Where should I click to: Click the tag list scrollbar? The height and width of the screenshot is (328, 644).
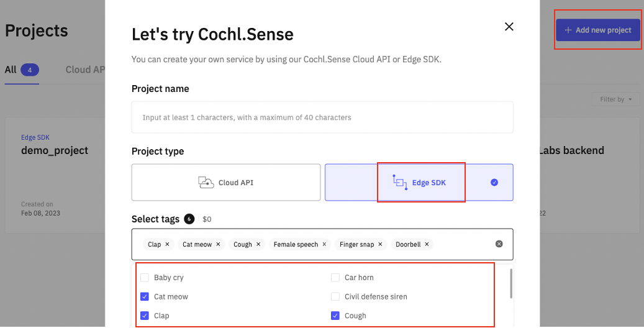(511, 284)
